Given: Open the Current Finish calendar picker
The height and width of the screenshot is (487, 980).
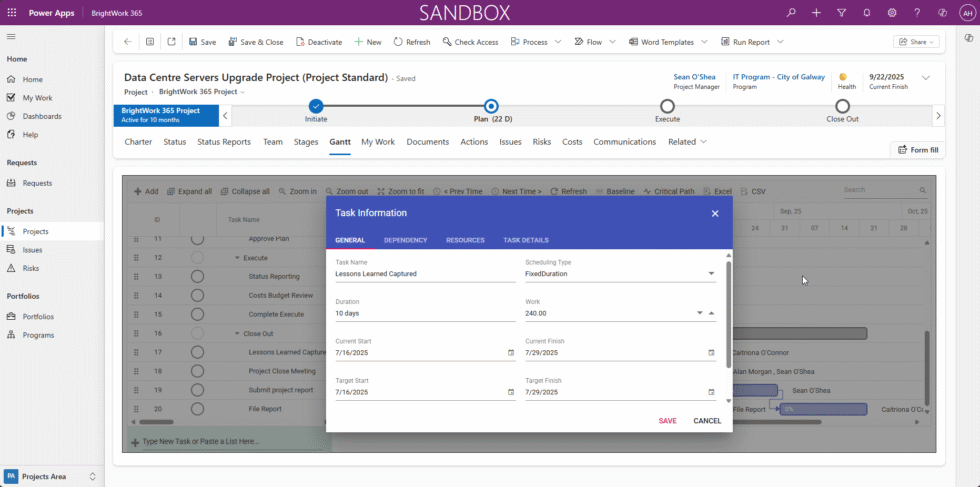Looking at the screenshot, I should click(711, 352).
